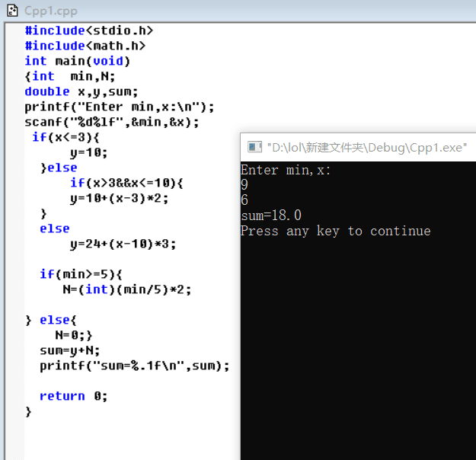Click the y=10; statement

click(88, 152)
